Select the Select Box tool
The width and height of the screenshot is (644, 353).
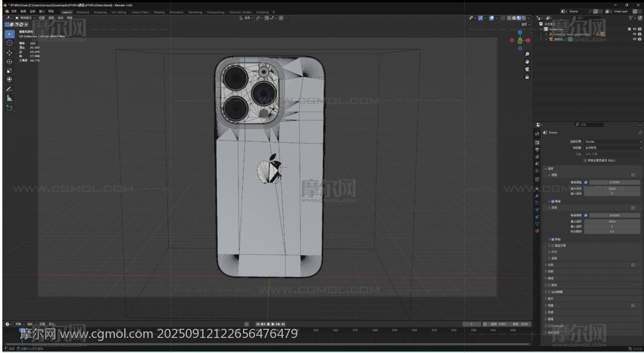click(x=9, y=34)
